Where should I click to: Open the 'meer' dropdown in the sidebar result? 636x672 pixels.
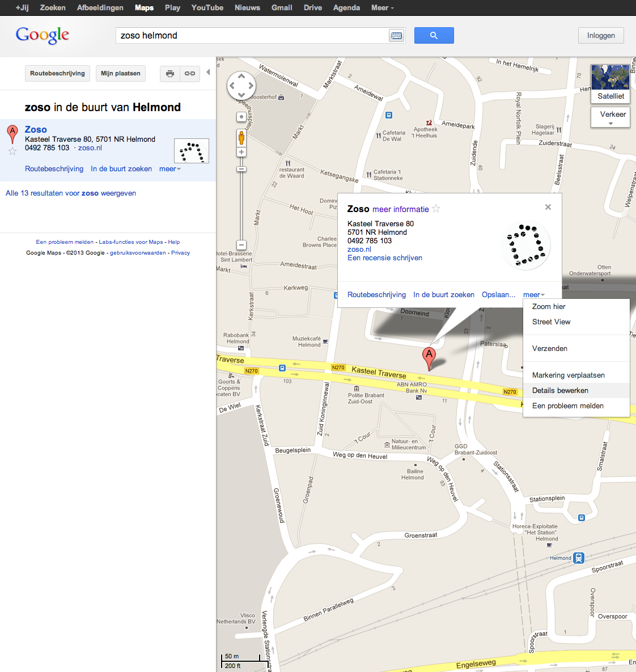point(169,168)
